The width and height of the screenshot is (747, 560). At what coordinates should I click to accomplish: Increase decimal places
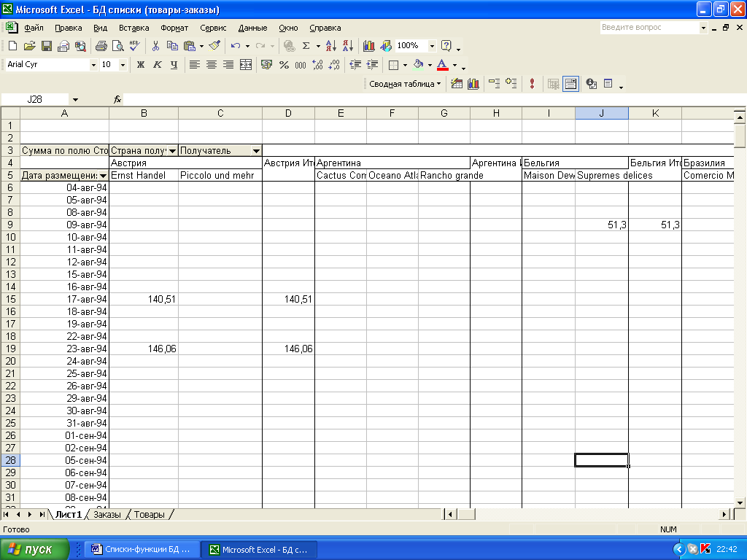pyautogui.click(x=318, y=65)
